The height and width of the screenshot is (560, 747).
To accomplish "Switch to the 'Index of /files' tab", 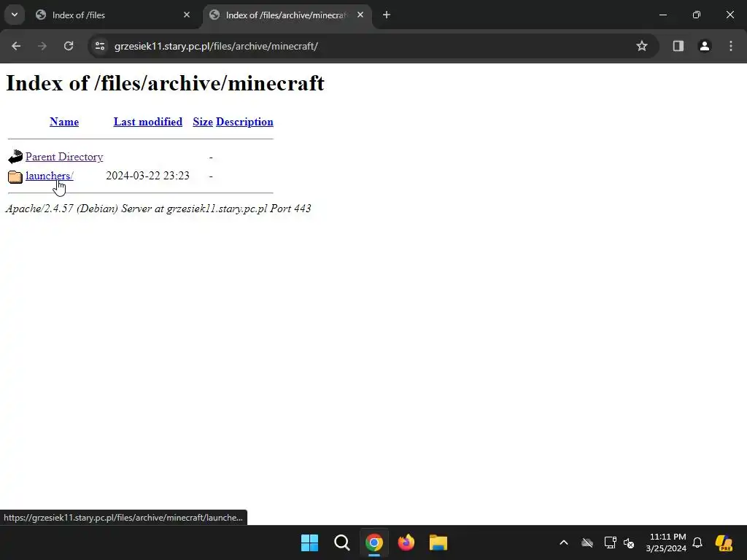I will [x=113, y=15].
